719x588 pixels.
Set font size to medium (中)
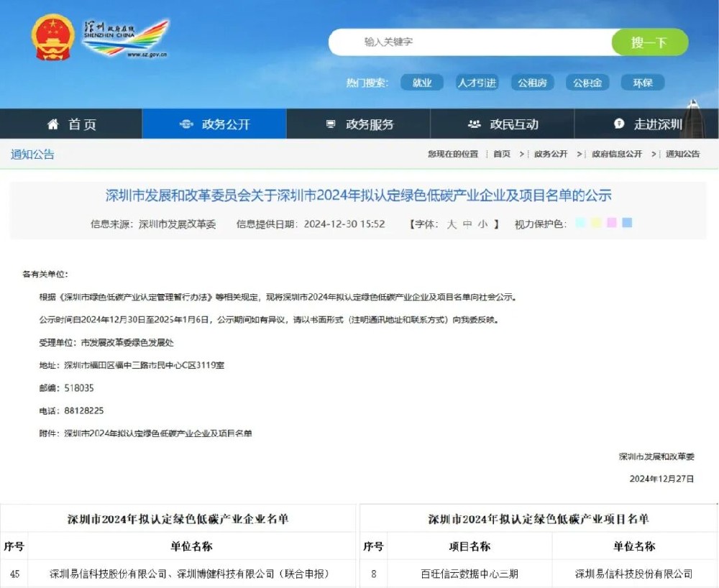click(467, 224)
